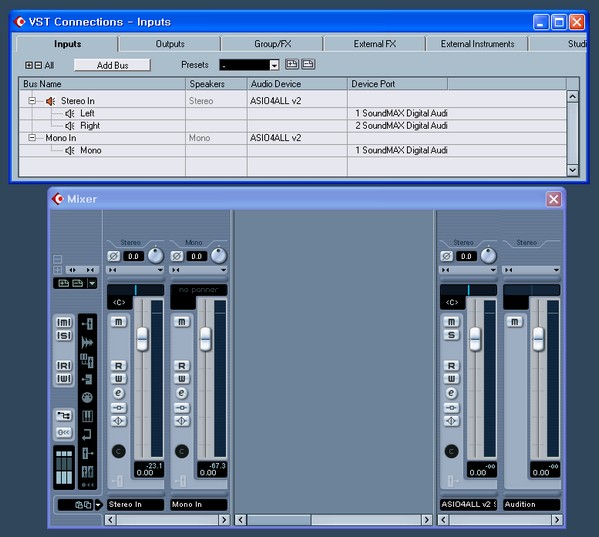Click the channel view set grid in Mixer
Screen dimensions: 599x537
point(64,467)
